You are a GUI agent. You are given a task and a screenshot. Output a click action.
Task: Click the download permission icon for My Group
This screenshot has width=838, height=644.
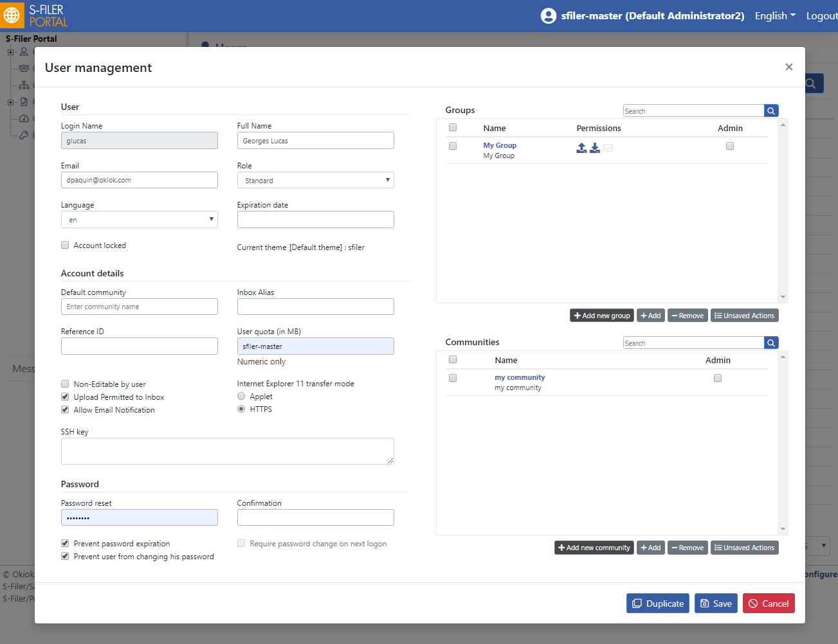click(x=595, y=148)
